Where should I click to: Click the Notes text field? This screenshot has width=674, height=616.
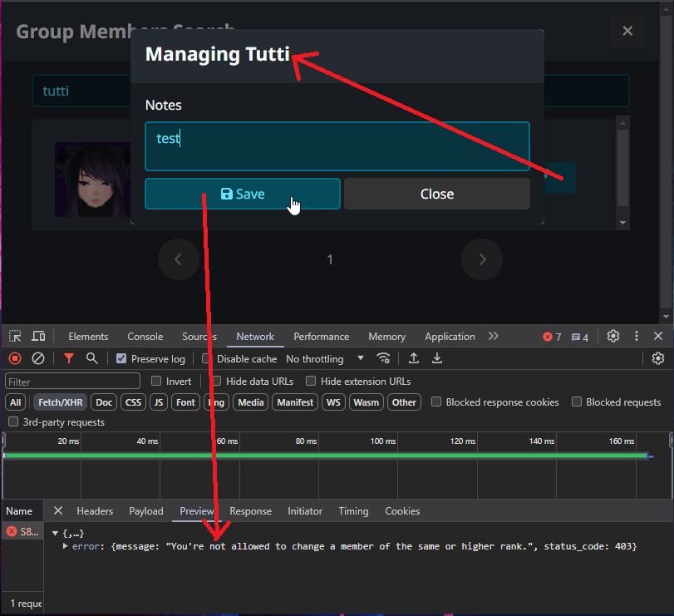[337, 146]
